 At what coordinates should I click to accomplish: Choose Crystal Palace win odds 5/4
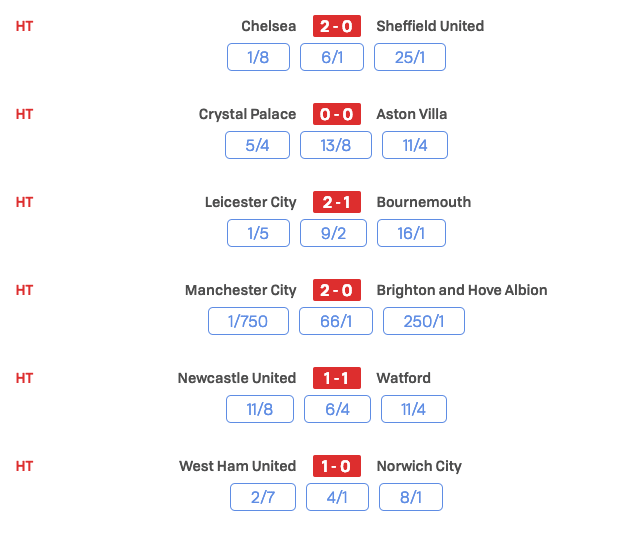[x=259, y=145]
